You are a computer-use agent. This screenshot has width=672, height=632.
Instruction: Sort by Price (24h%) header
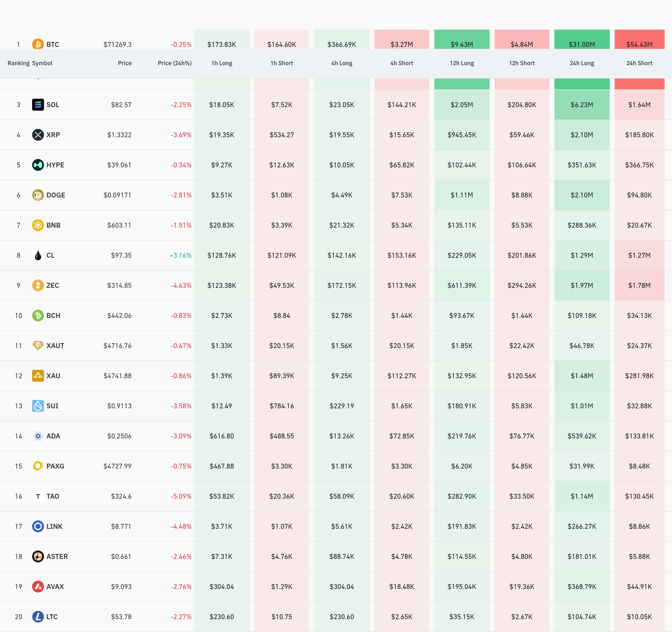pyautogui.click(x=174, y=63)
